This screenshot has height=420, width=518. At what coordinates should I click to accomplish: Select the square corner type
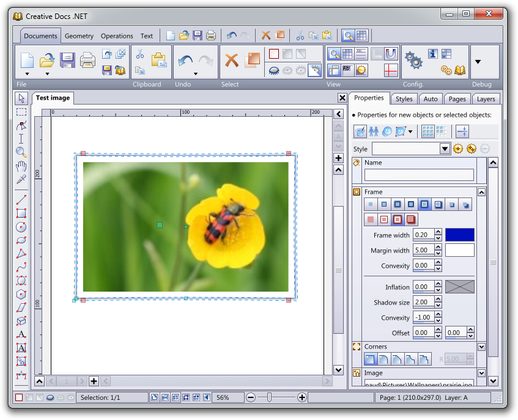371,359
